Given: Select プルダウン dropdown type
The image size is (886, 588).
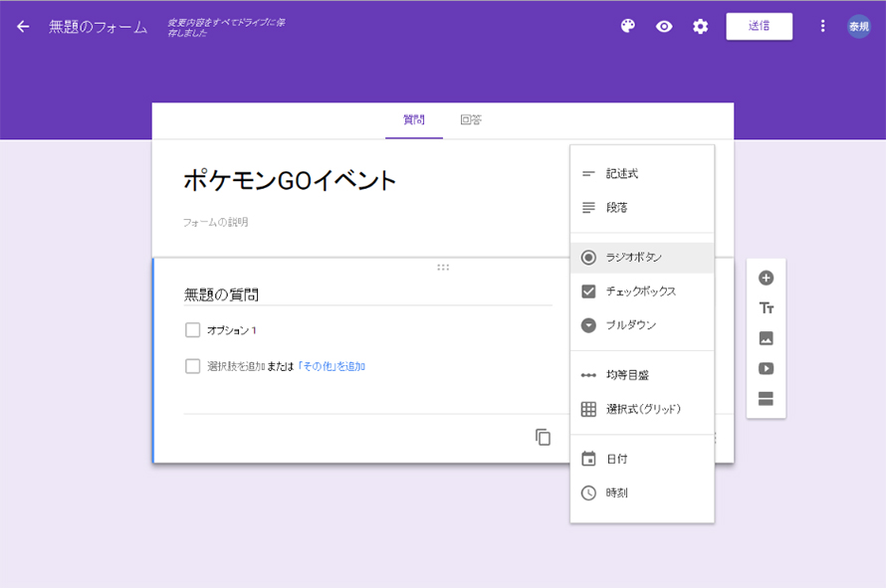Looking at the screenshot, I should pos(642,325).
